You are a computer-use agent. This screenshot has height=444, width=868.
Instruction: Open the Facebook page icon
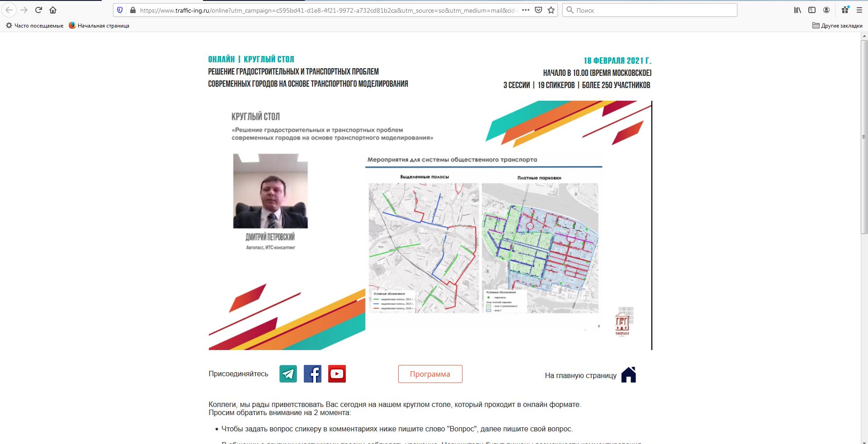click(x=312, y=374)
